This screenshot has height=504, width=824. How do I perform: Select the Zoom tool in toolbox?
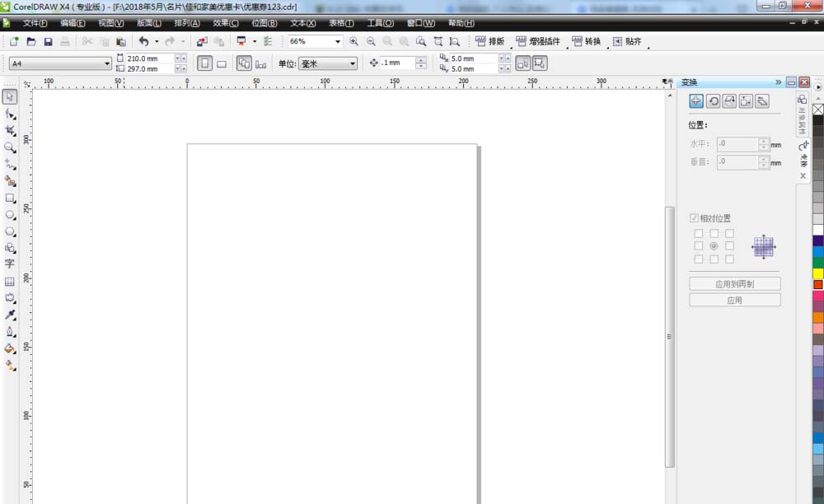(x=9, y=147)
